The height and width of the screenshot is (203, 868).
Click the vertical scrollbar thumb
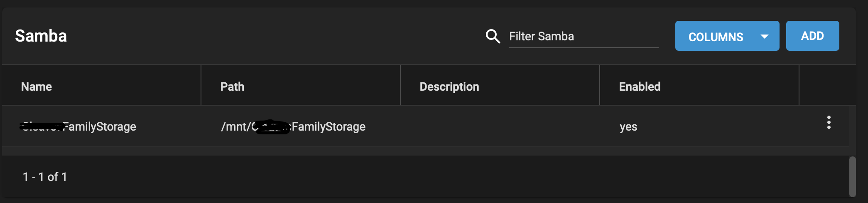click(x=852, y=176)
